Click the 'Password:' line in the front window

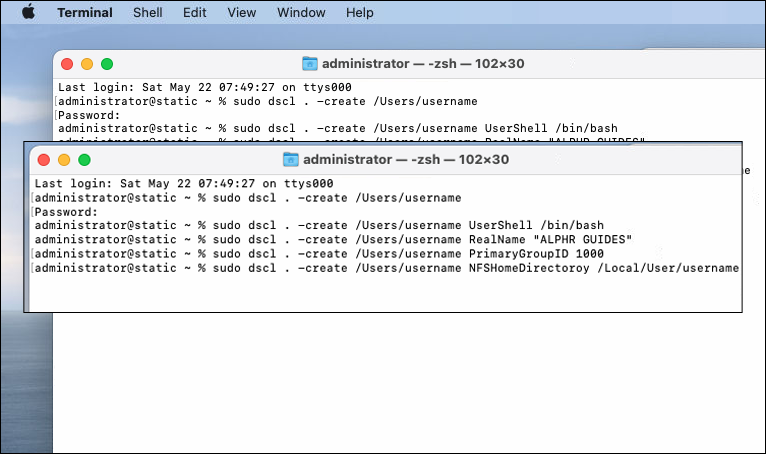click(x=66, y=212)
